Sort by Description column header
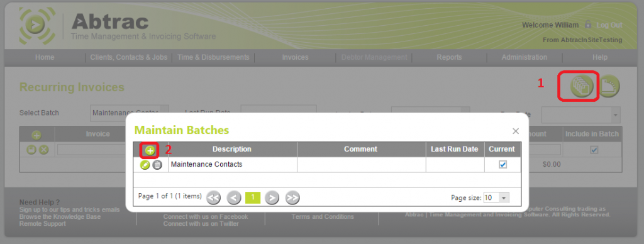Viewport: 644px width, 244px height. coord(232,149)
